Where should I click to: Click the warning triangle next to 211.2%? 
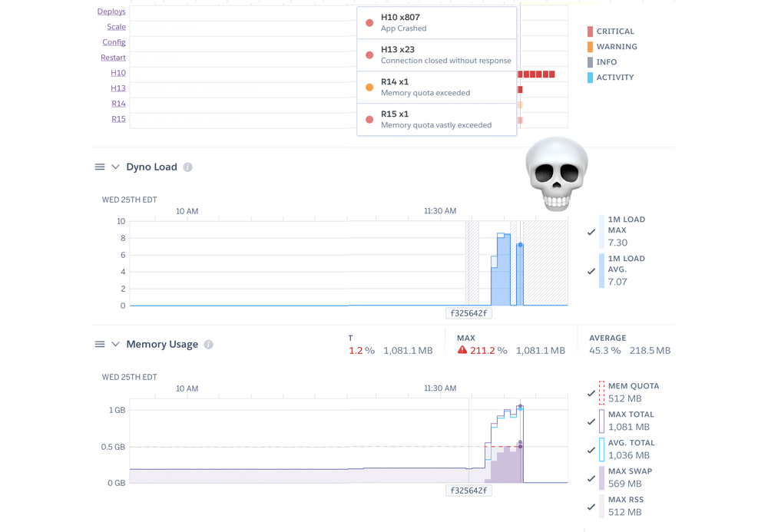coord(462,349)
